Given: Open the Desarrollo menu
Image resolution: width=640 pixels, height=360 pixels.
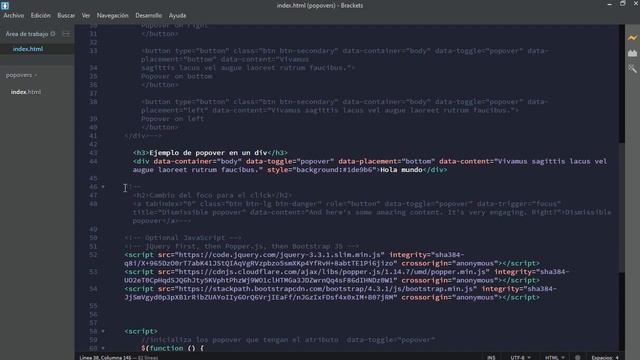Looking at the screenshot, I should [x=148, y=16].
